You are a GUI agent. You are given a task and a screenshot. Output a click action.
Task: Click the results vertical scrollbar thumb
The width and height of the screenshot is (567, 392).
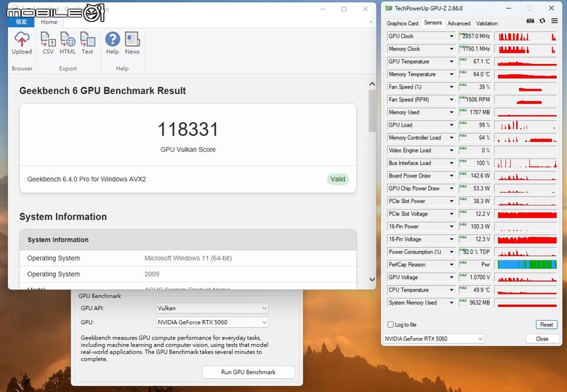[372, 111]
